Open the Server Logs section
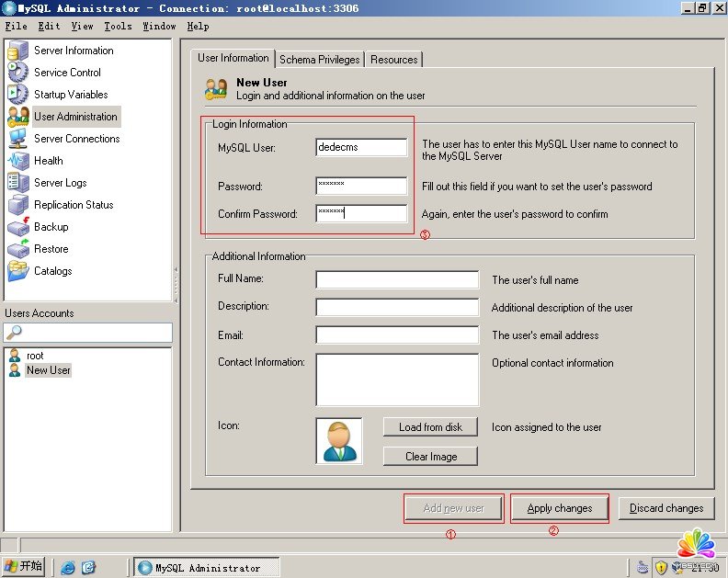Screen dimensions: 728x578 pyautogui.click(x=60, y=183)
